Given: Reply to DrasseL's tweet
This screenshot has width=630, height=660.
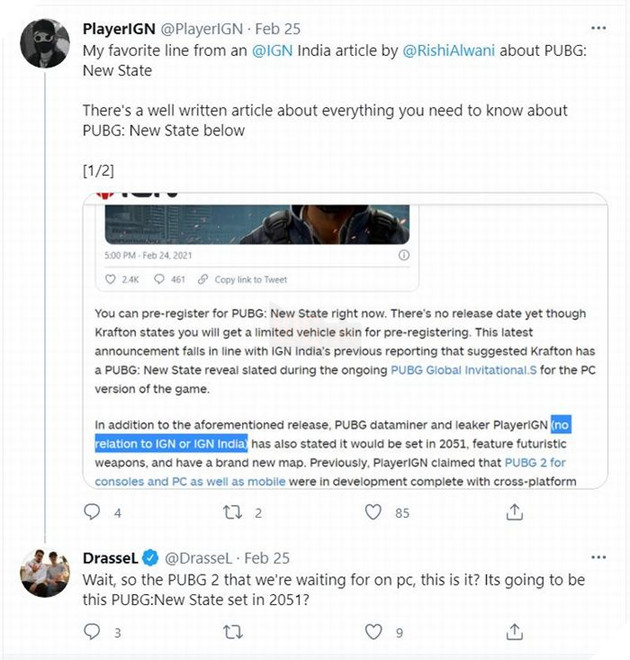Looking at the screenshot, I should pyautogui.click(x=93, y=631).
